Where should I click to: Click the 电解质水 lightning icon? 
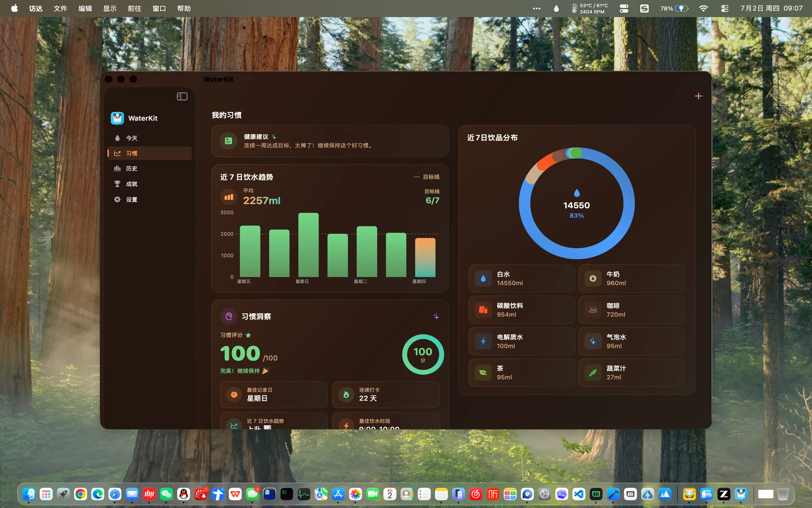(483, 341)
